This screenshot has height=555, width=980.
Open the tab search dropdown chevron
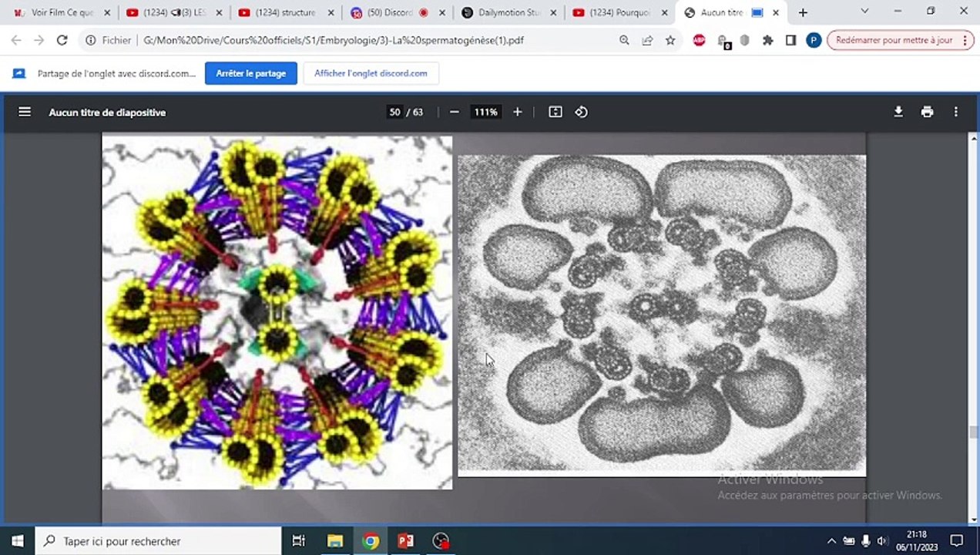click(x=864, y=12)
